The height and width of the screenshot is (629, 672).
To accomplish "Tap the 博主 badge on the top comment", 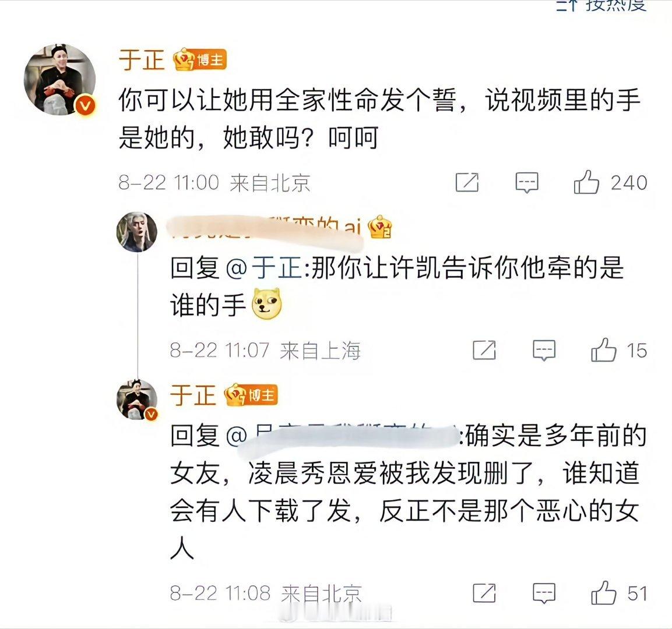I will [200, 60].
